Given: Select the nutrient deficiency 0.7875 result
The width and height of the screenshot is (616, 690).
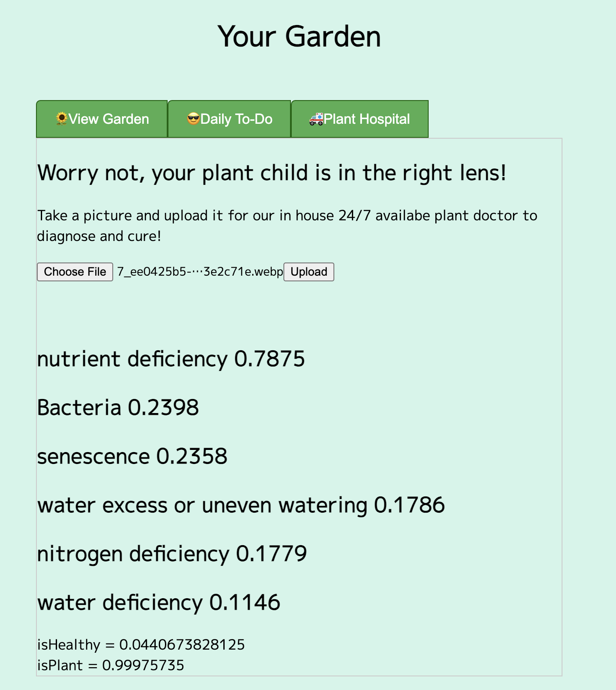Looking at the screenshot, I should pos(171,359).
